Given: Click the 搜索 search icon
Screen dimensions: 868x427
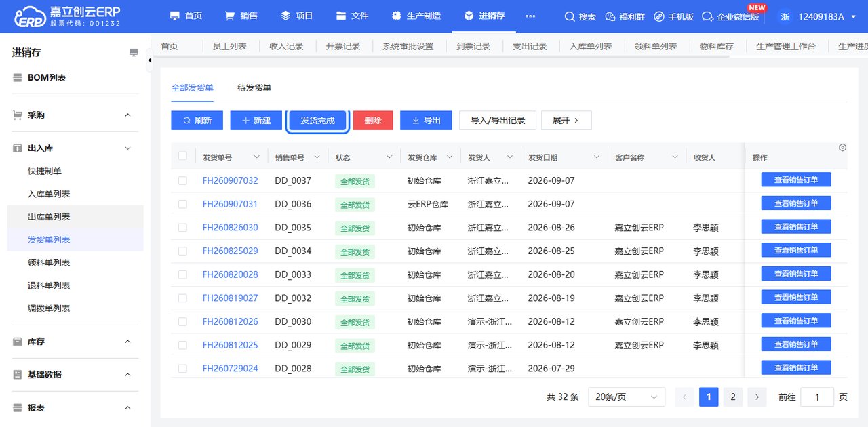Looking at the screenshot, I should click(x=570, y=16).
